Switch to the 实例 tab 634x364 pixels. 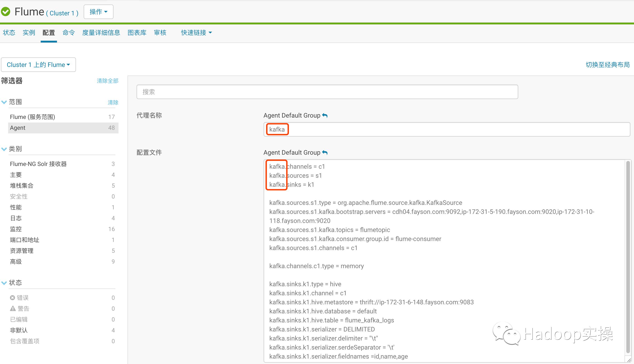[x=29, y=33]
